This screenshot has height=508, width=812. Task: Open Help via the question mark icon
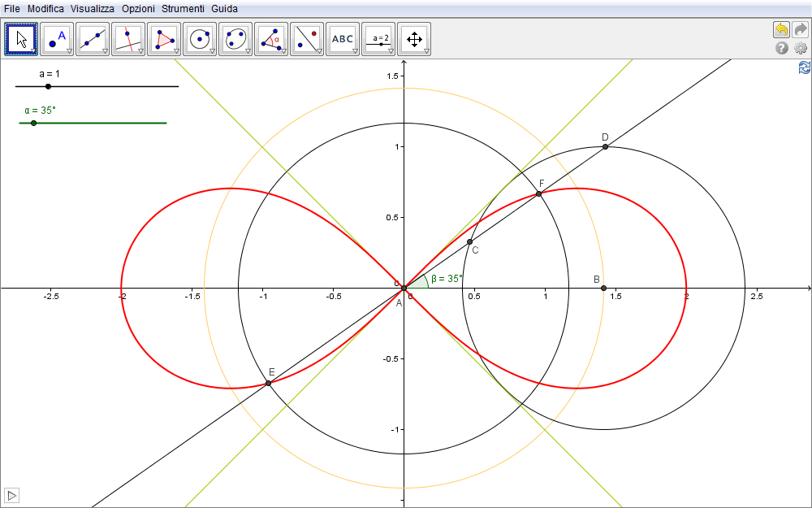tap(782, 49)
